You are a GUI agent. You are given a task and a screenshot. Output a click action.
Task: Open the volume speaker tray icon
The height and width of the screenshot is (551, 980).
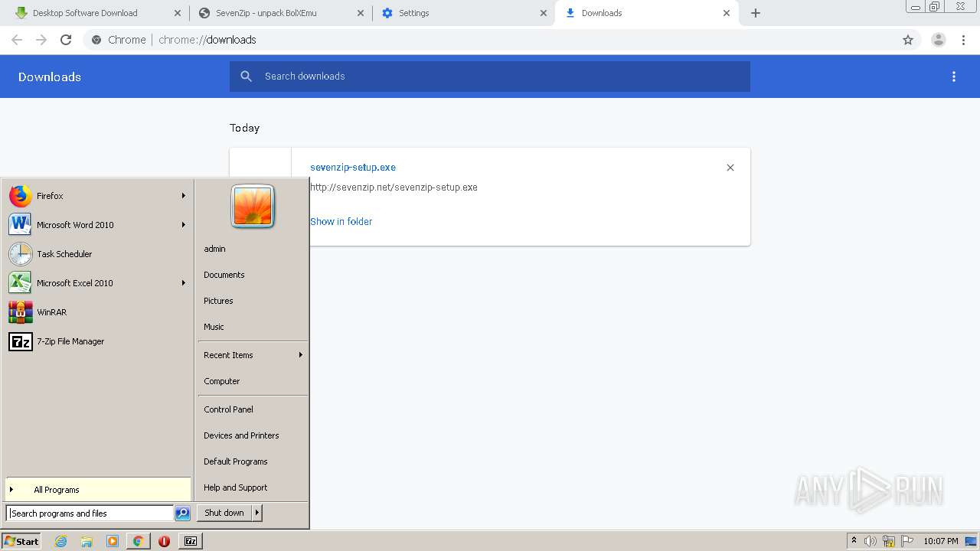(x=871, y=541)
